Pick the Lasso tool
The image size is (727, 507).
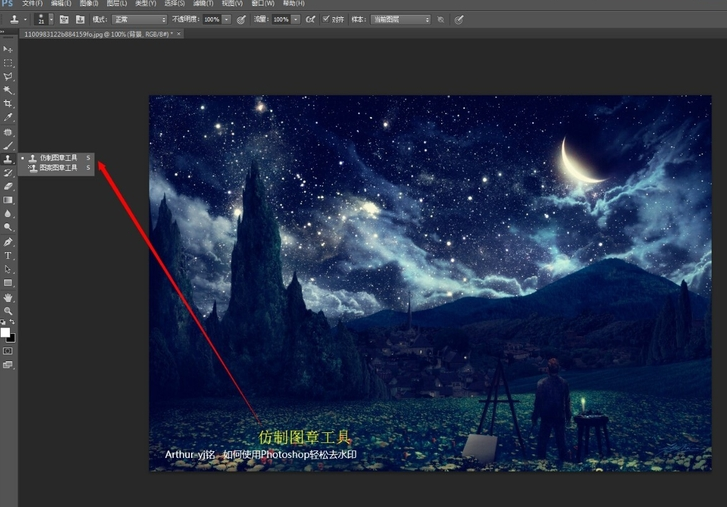(8, 76)
